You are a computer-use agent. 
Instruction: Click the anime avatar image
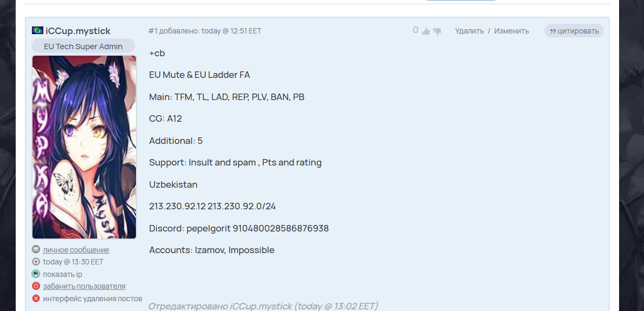pyautogui.click(x=84, y=147)
